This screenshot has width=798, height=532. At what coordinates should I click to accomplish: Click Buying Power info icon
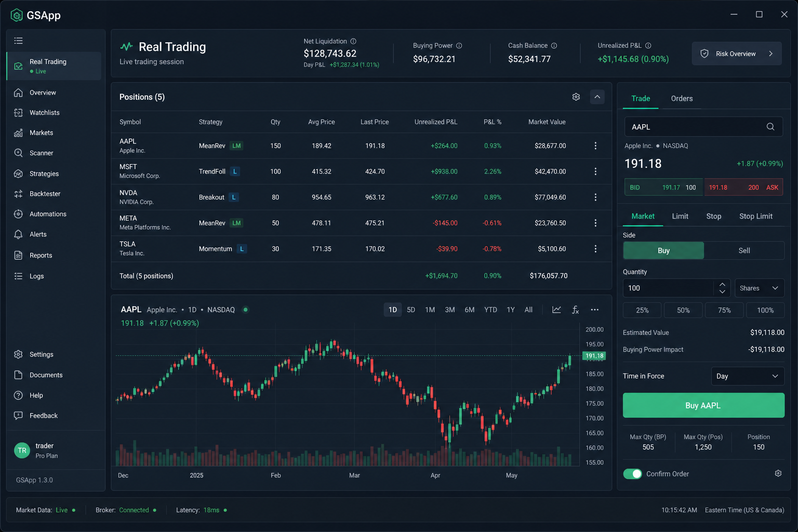click(459, 46)
